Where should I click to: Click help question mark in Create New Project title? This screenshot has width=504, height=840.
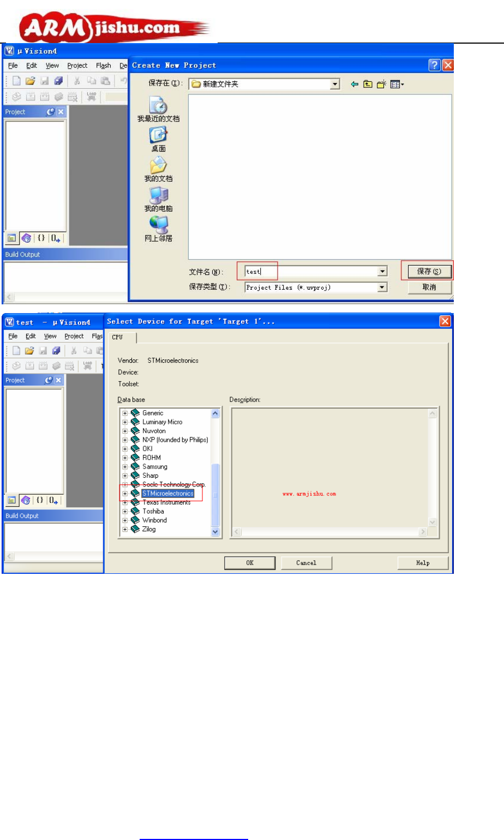coord(434,65)
